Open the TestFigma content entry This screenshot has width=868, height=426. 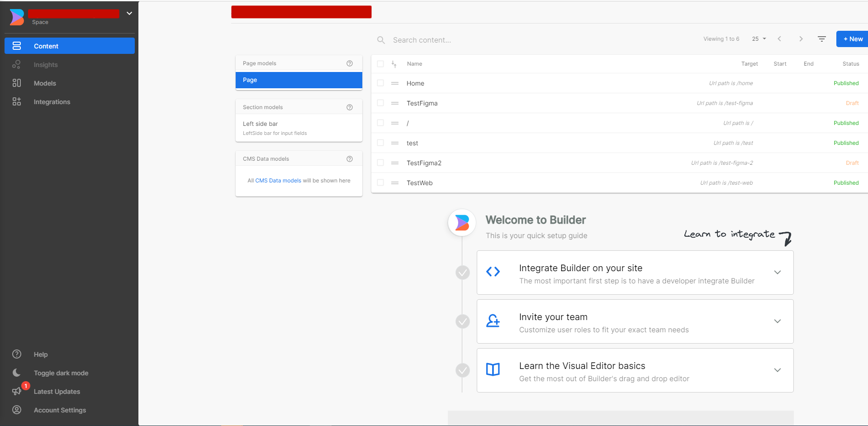click(x=422, y=103)
